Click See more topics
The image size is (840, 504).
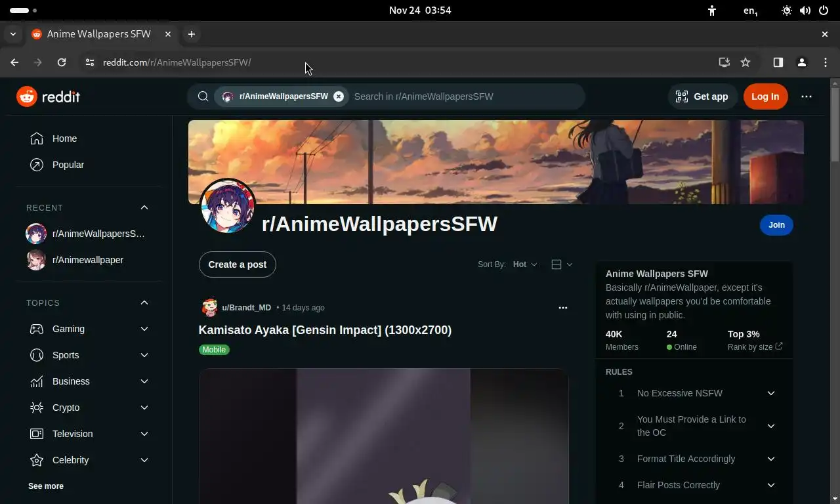pos(46,486)
